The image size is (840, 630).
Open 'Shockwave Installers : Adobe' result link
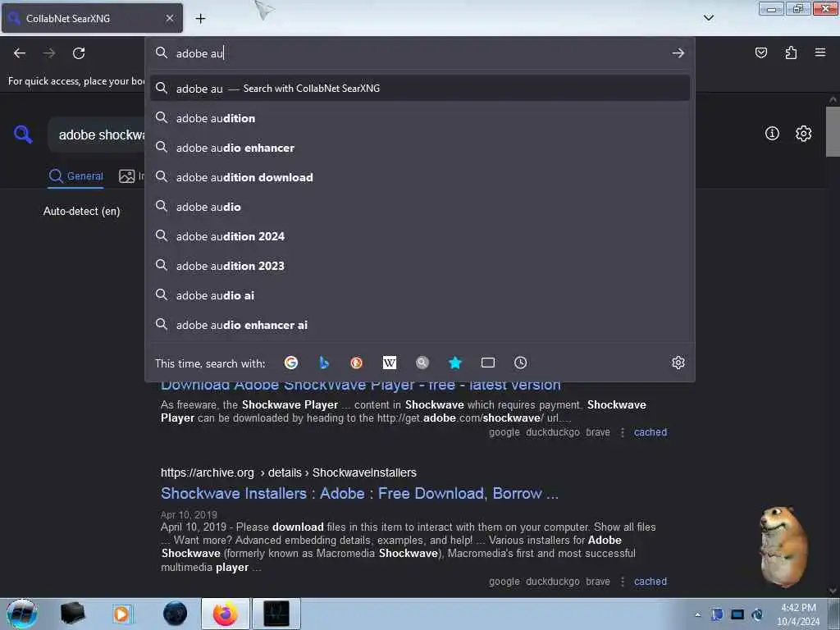click(359, 493)
